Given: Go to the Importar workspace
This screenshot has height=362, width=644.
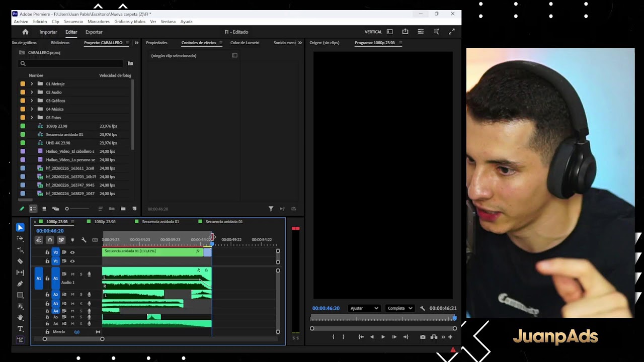Looking at the screenshot, I should (x=48, y=32).
